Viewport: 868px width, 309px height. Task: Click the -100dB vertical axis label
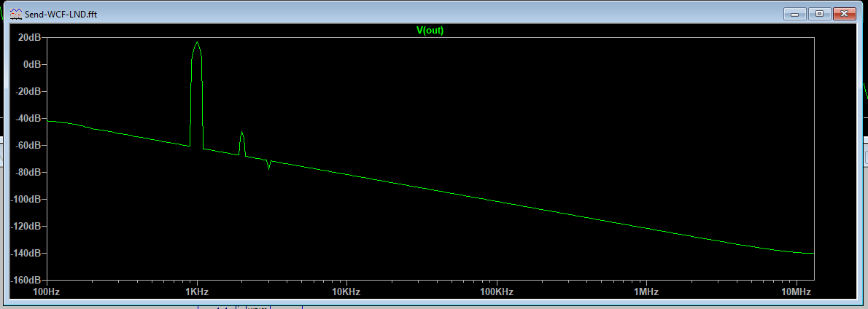coord(26,199)
